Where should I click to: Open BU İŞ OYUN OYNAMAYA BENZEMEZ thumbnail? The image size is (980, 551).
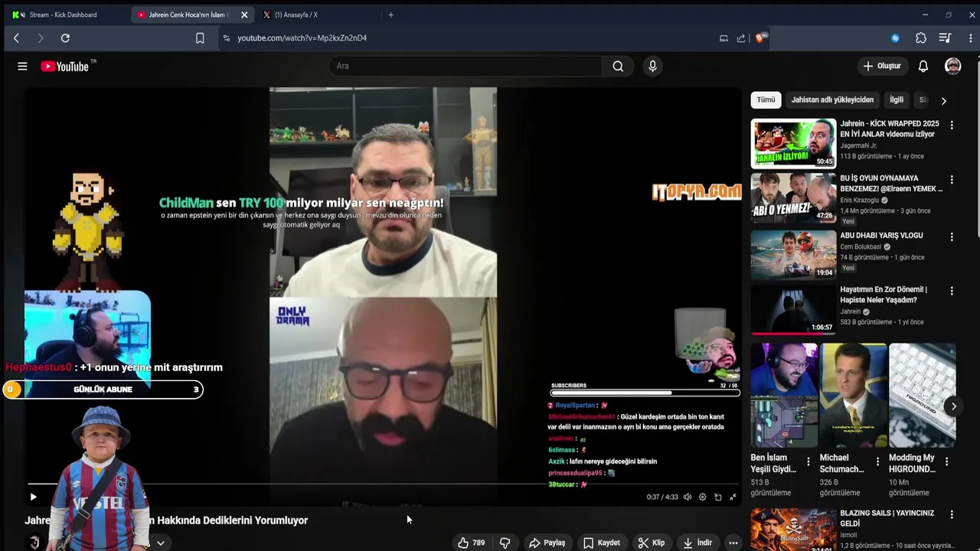click(x=793, y=197)
